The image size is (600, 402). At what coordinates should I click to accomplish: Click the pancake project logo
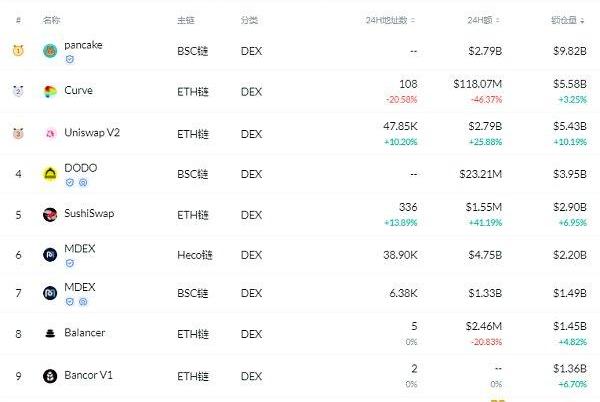click(50, 51)
